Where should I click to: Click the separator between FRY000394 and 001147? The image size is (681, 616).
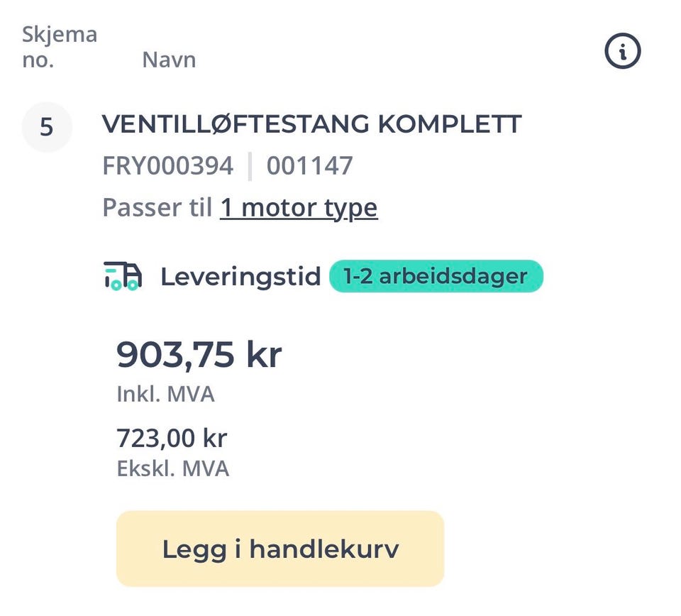pyautogui.click(x=250, y=166)
